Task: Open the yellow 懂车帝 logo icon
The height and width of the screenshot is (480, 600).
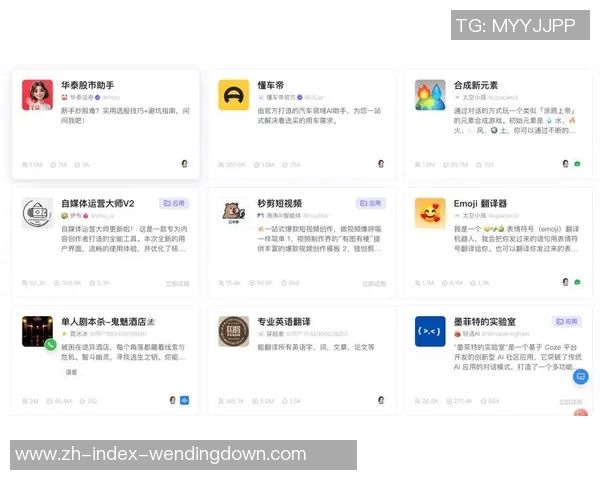Action: pyautogui.click(x=234, y=95)
